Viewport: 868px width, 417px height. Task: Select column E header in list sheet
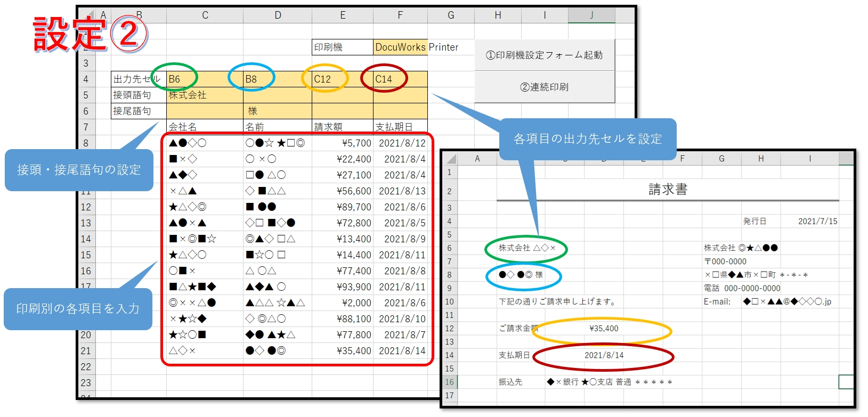tap(343, 15)
